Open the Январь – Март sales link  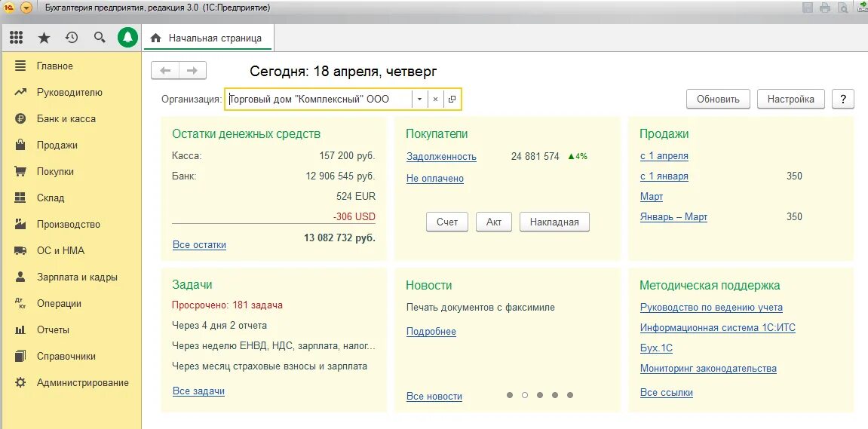pos(673,217)
